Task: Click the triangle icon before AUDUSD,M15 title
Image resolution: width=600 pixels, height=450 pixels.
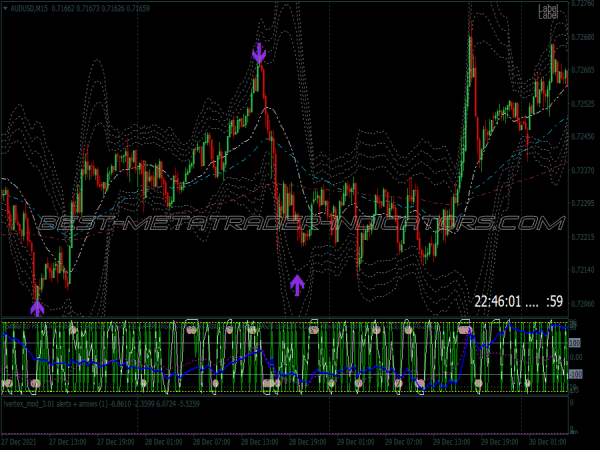Action: (5, 8)
